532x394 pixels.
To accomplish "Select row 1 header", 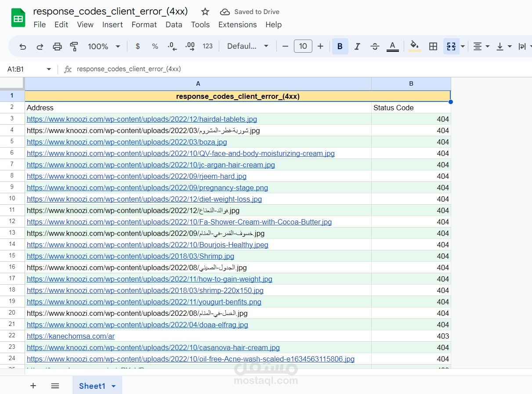I will (12, 96).
